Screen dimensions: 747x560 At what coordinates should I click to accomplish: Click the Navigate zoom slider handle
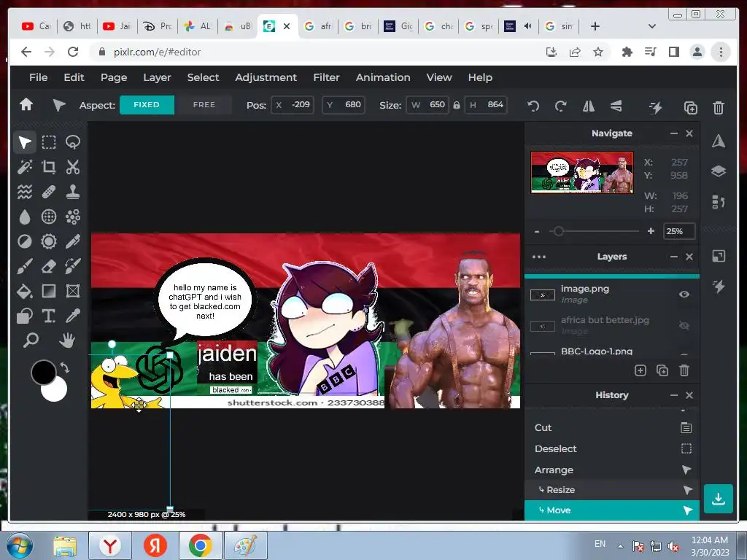(x=559, y=231)
